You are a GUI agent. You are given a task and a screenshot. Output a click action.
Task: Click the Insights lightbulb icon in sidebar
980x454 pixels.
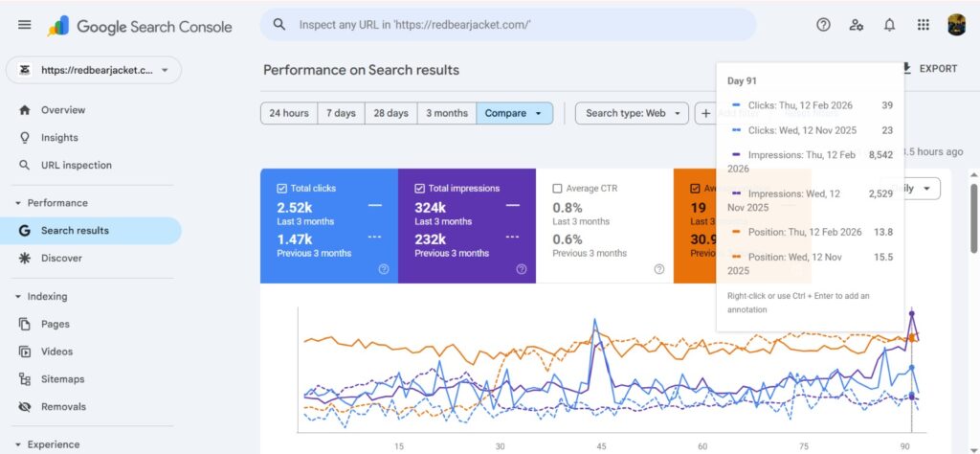(x=25, y=138)
